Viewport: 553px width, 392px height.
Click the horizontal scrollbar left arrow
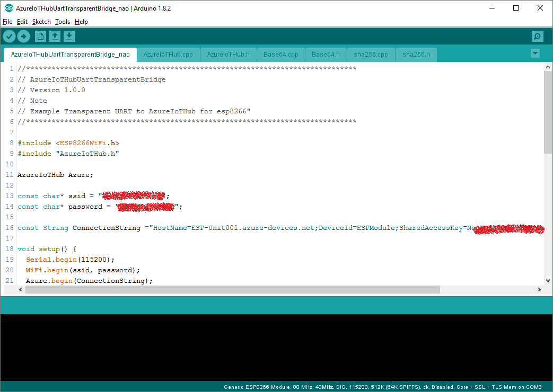pyautogui.click(x=21, y=289)
